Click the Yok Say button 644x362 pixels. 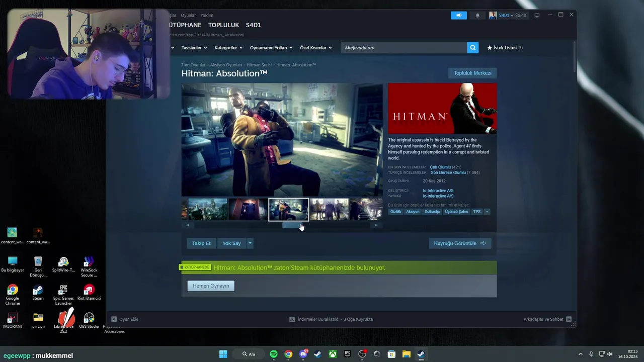coord(231,243)
